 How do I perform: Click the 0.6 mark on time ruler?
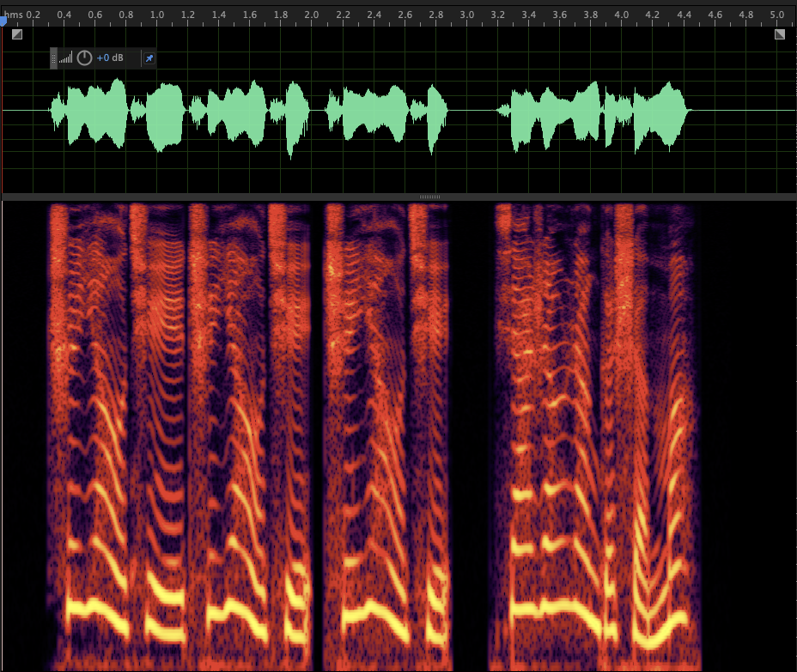click(95, 15)
